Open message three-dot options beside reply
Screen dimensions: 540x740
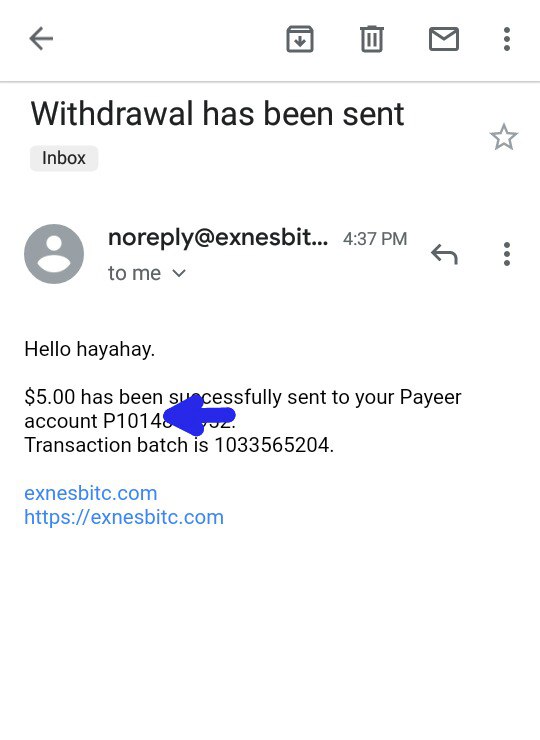click(506, 254)
